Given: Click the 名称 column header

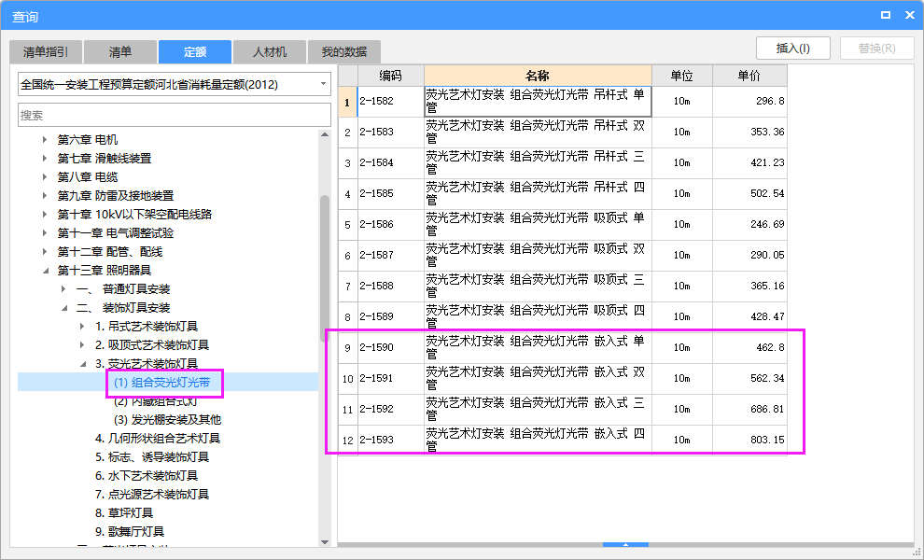Looking at the screenshot, I should point(538,76).
